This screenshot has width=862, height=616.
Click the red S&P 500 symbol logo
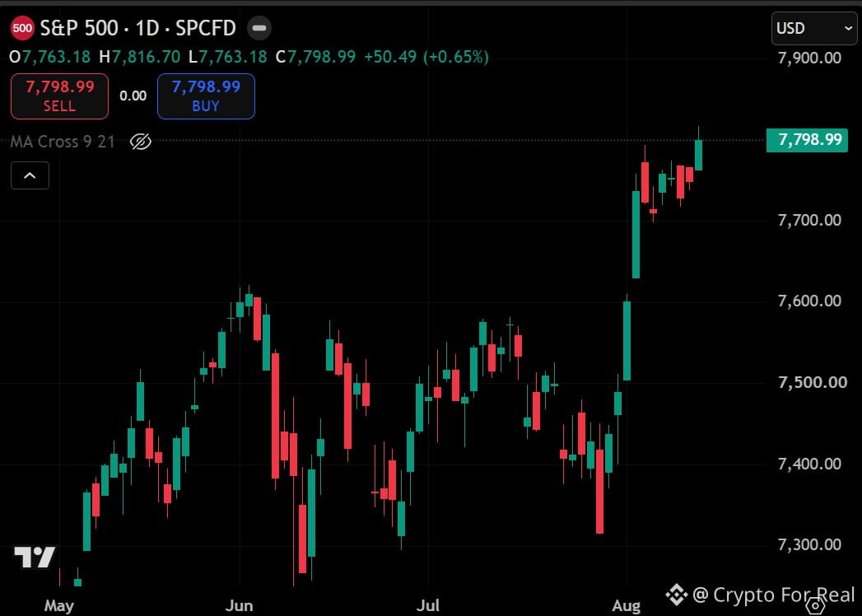(x=22, y=28)
